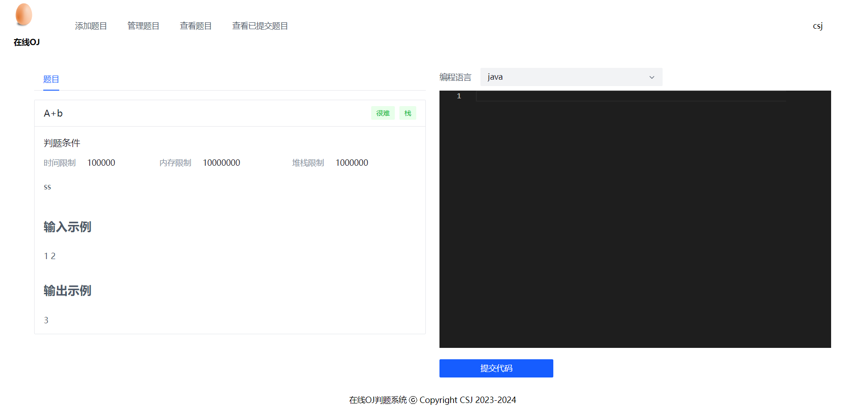The width and height of the screenshot is (868, 413).
Task: Click the 编程语言 label
Action: [455, 77]
